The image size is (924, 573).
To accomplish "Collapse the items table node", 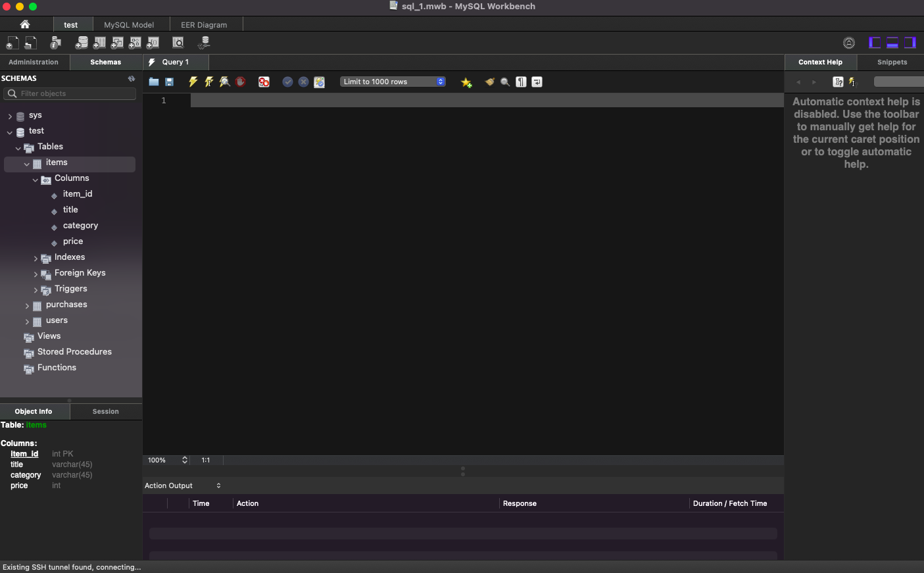I will coord(27,164).
